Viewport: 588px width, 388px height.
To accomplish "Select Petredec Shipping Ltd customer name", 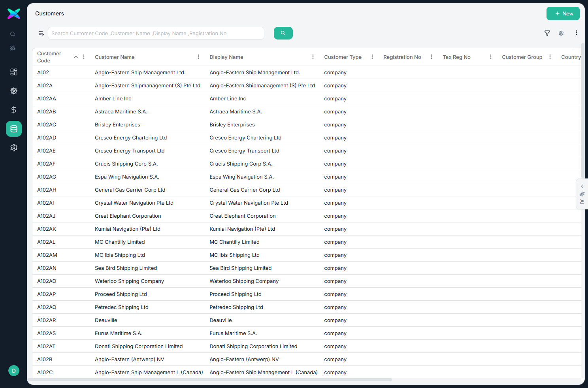I will click(122, 307).
